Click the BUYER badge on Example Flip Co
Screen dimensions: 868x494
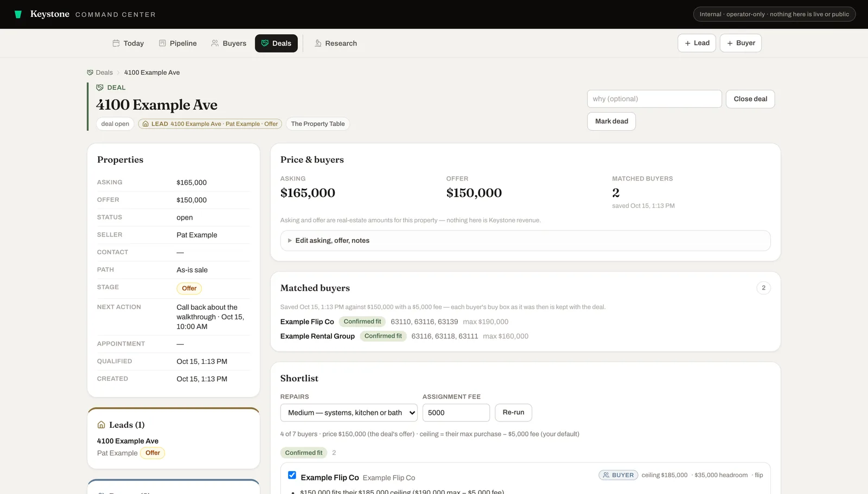[618, 475]
